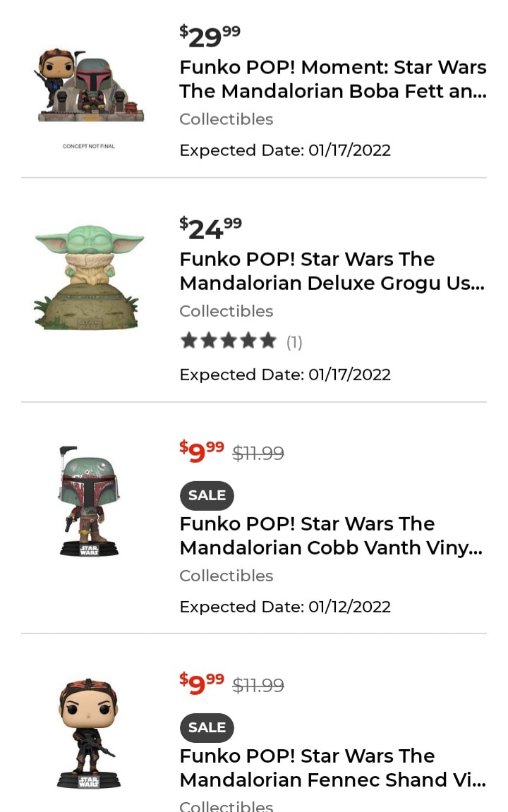The image size is (508, 812).
Task: Open the Deluxe Grogu product title
Action: [x=332, y=271]
